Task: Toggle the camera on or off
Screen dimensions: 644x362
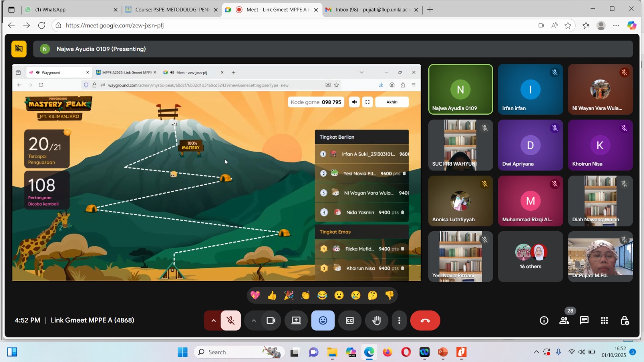Action: [271, 321]
